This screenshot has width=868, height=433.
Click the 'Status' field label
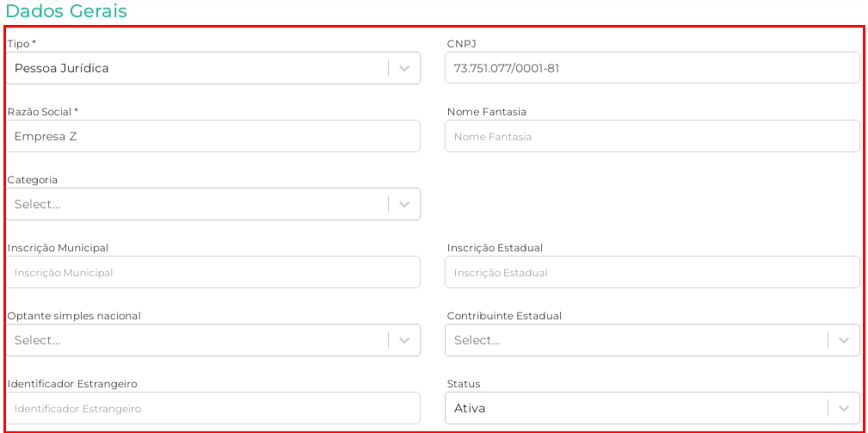pyautogui.click(x=464, y=384)
